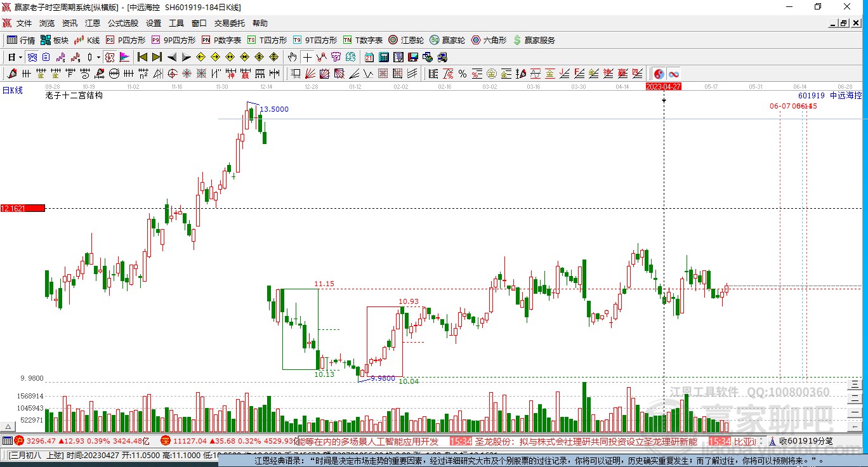868x467 pixels.
Task: Click the pink flag icon
Action: click(124, 57)
